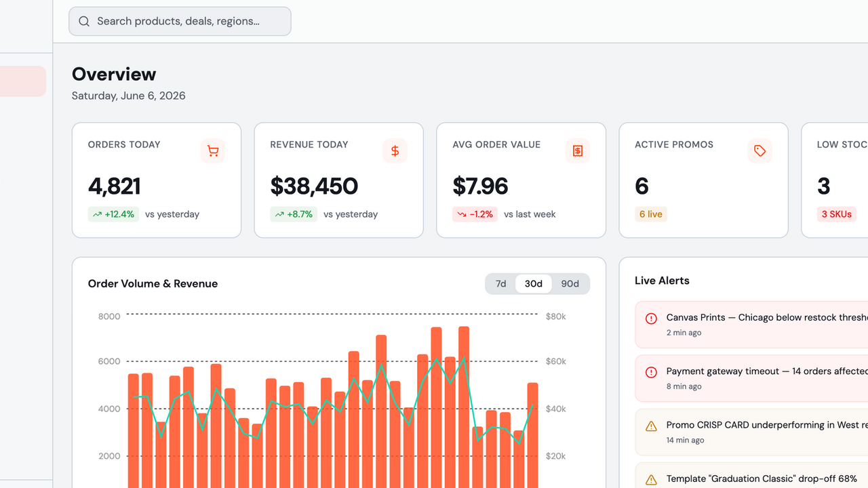868x488 pixels.
Task: Click the 8 min ago timestamp
Action: coord(684,386)
